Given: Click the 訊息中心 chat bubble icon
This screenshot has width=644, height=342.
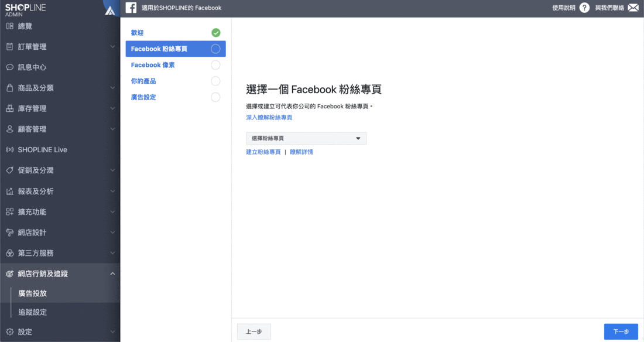Looking at the screenshot, I should click(10, 67).
